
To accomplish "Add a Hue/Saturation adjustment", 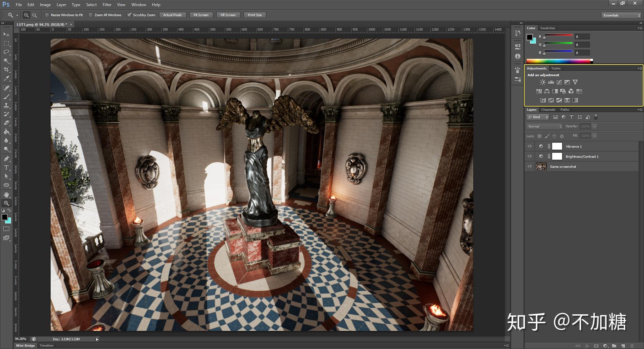I will tap(538, 91).
